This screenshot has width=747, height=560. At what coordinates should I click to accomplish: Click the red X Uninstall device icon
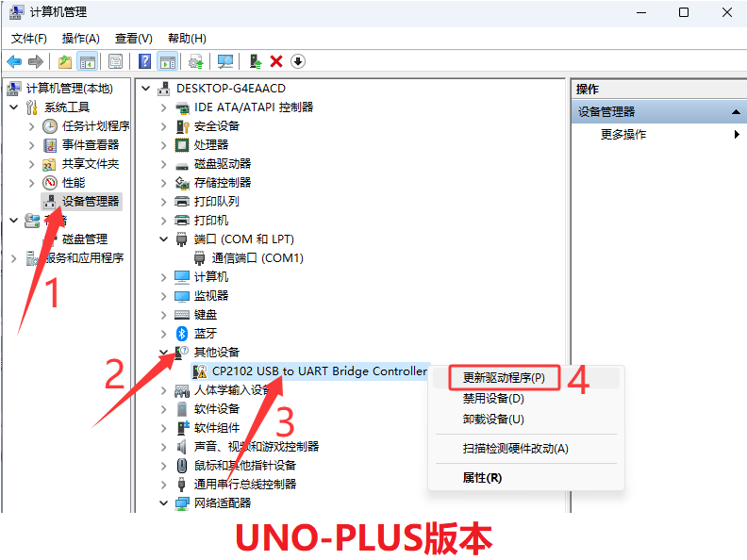coord(276,61)
